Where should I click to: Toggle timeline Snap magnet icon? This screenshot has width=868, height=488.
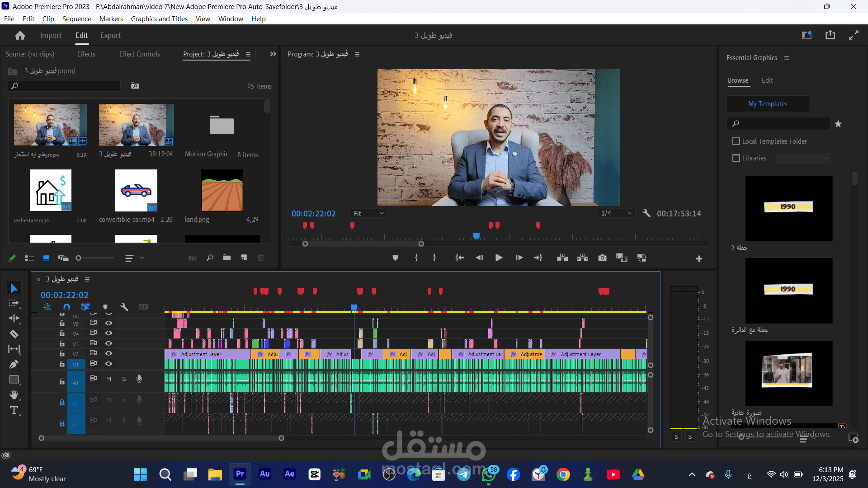67,307
